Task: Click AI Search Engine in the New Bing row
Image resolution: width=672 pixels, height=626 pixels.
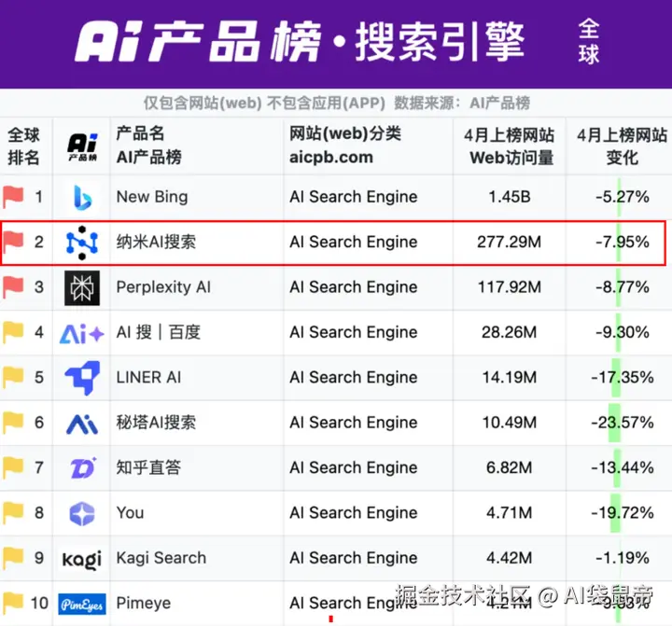Action: point(354,197)
